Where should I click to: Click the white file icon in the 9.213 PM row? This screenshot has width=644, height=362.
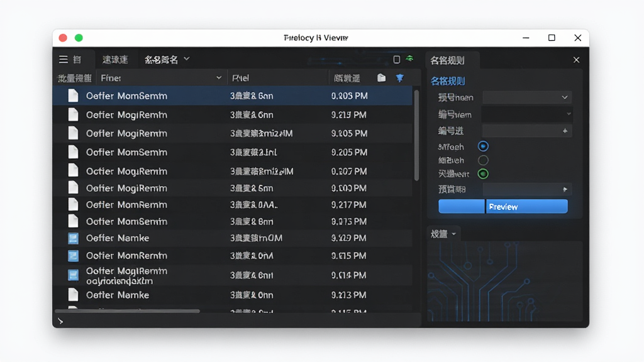tap(73, 295)
